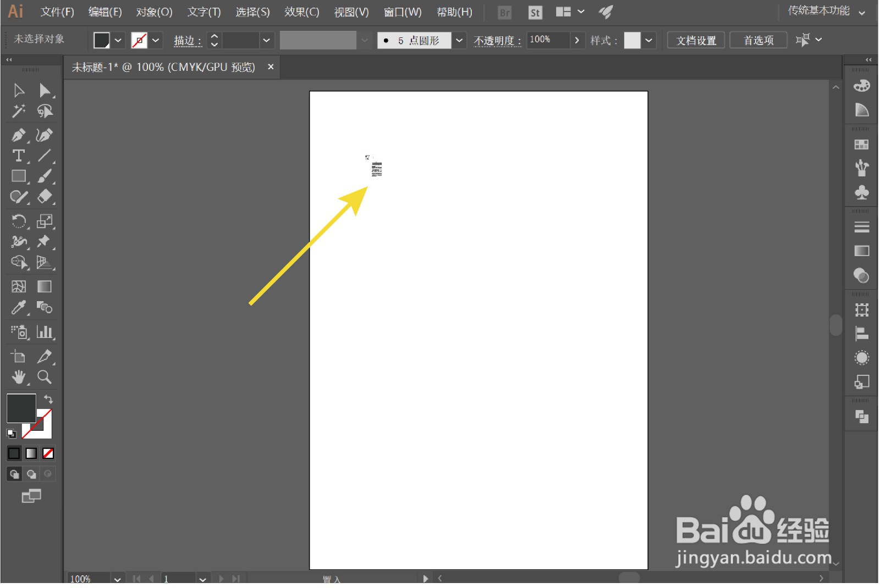Open the 编辑(E) menu

[x=105, y=12]
